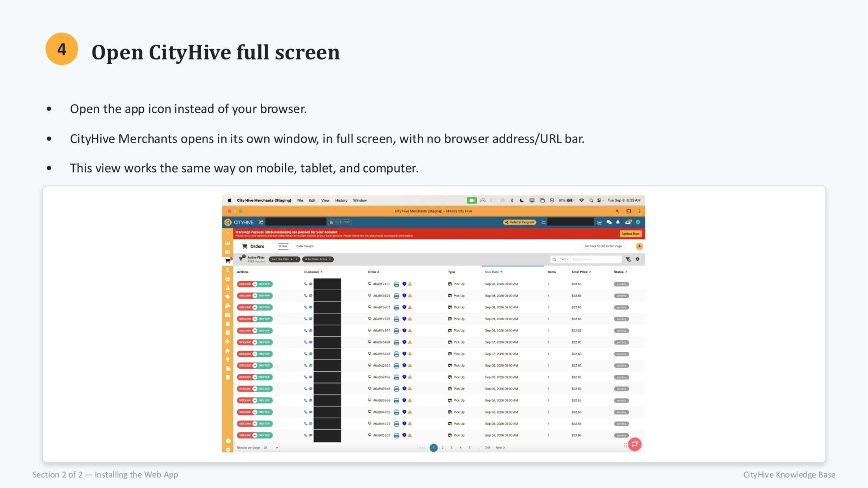
Task: Open order number #6a9d4d75
Action: (x=382, y=424)
